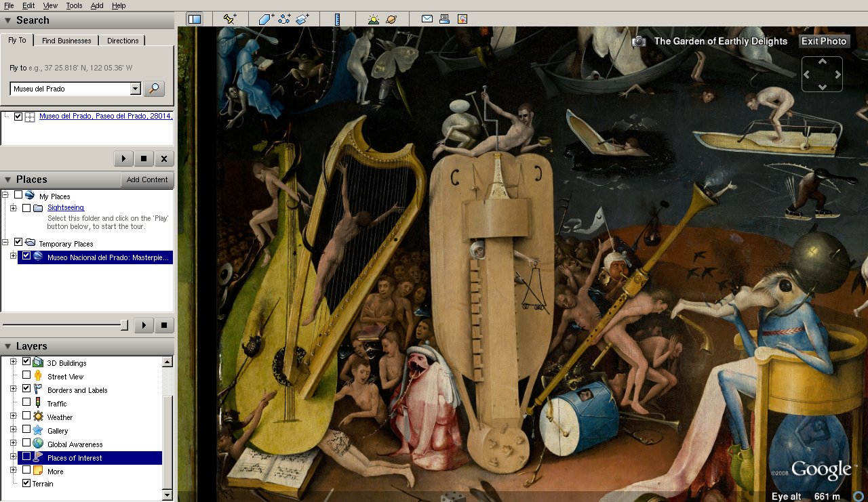The height and width of the screenshot is (502, 868).
Task: Click the Email envelope icon
Action: tap(427, 19)
